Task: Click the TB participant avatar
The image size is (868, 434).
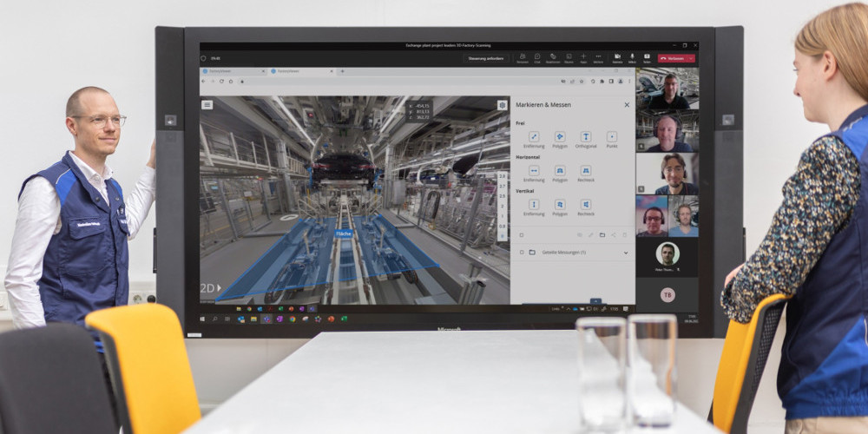Action: coord(667,295)
